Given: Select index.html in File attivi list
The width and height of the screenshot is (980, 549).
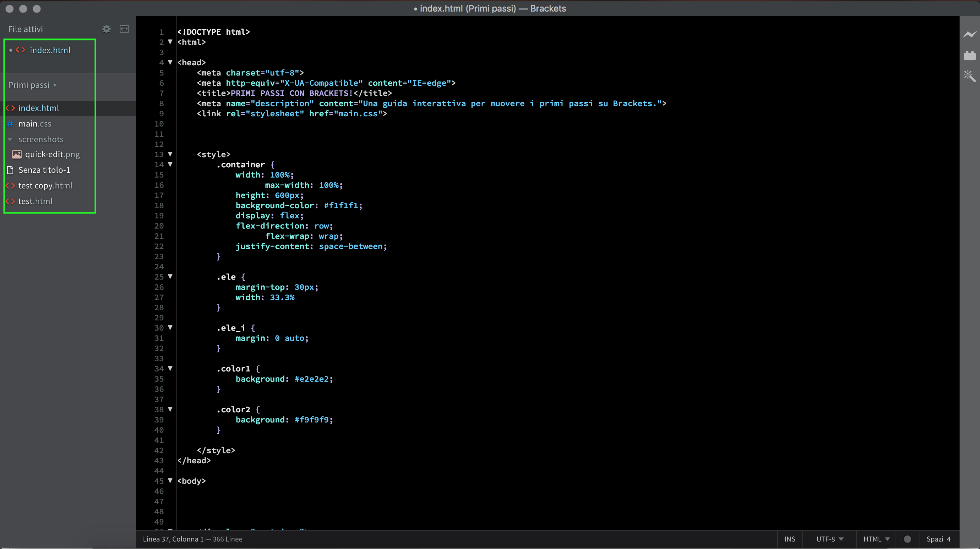Looking at the screenshot, I should point(50,50).
